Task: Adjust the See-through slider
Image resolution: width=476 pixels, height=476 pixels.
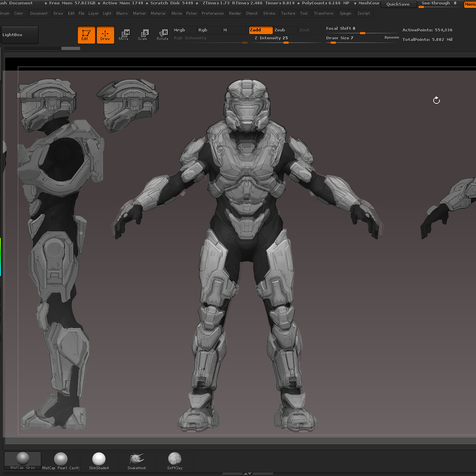Action: click(x=440, y=4)
